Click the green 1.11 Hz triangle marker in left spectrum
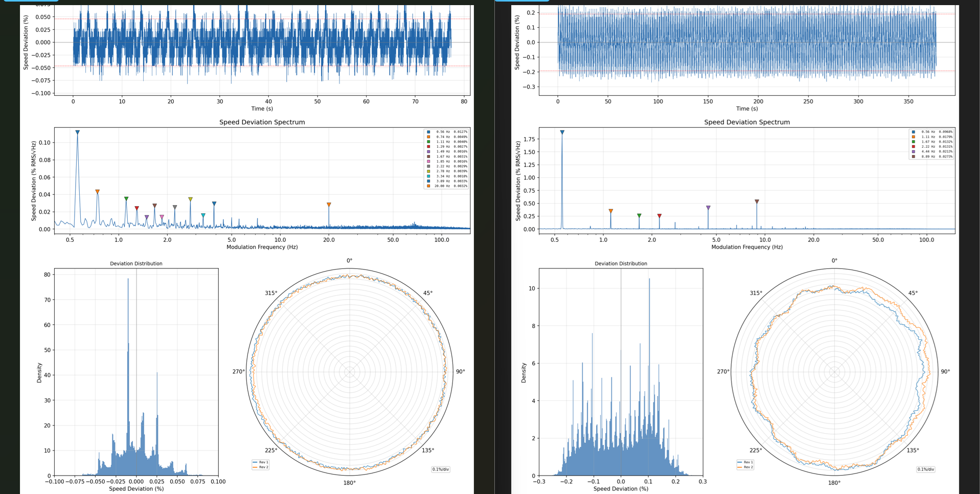This screenshot has height=494, width=980. click(x=126, y=199)
